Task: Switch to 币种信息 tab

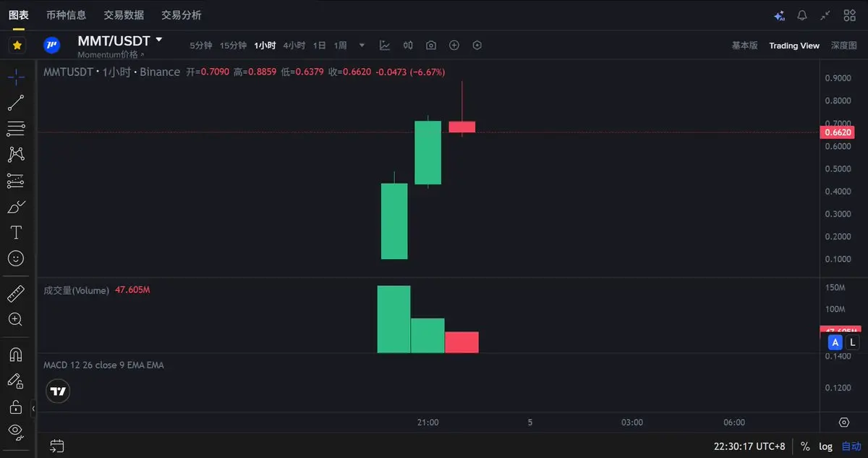Action: [66, 15]
